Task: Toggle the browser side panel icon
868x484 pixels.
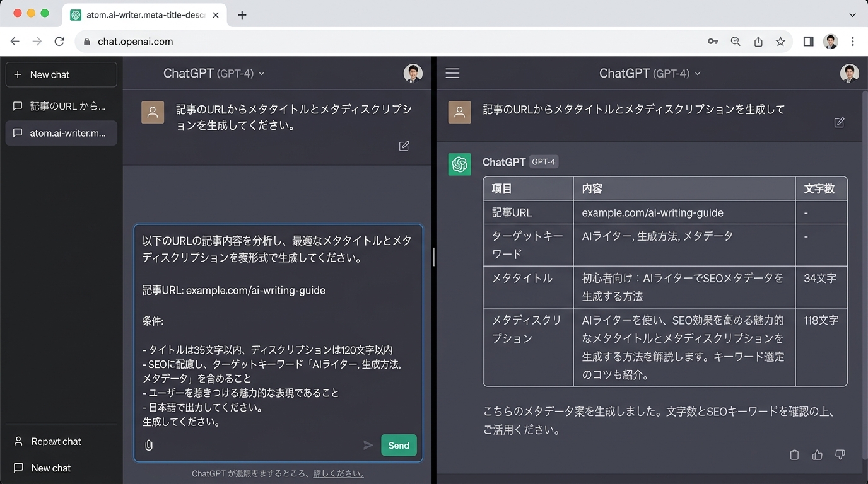Action: click(808, 42)
